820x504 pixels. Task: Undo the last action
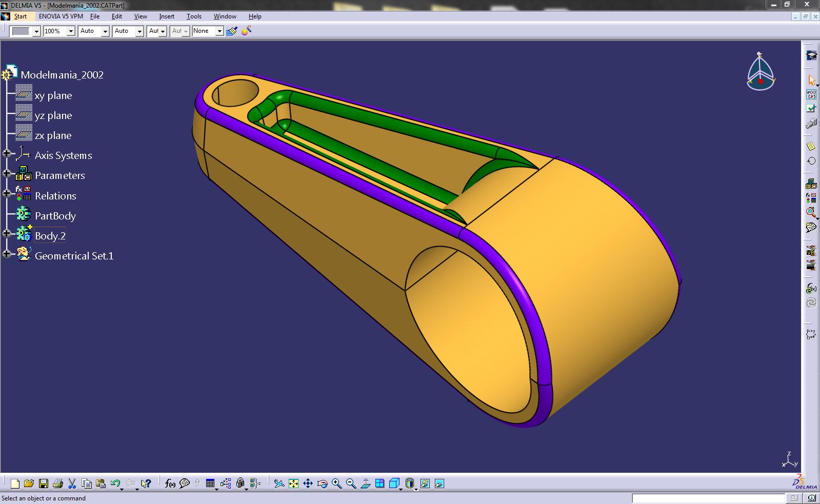[115, 483]
